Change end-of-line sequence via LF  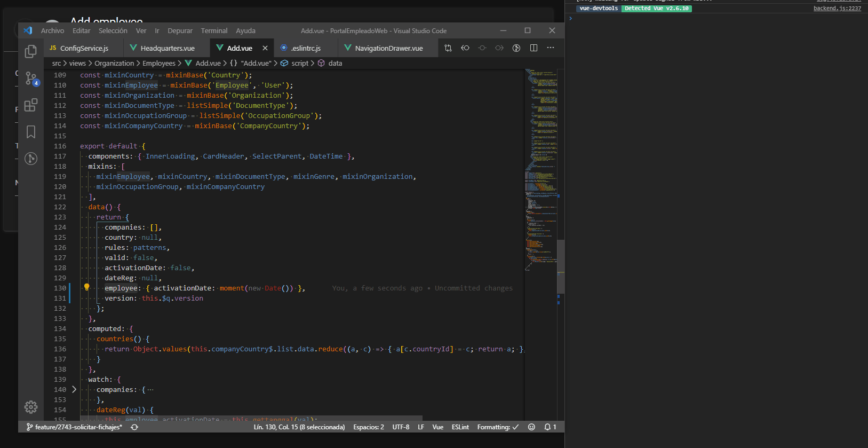(x=421, y=427)
